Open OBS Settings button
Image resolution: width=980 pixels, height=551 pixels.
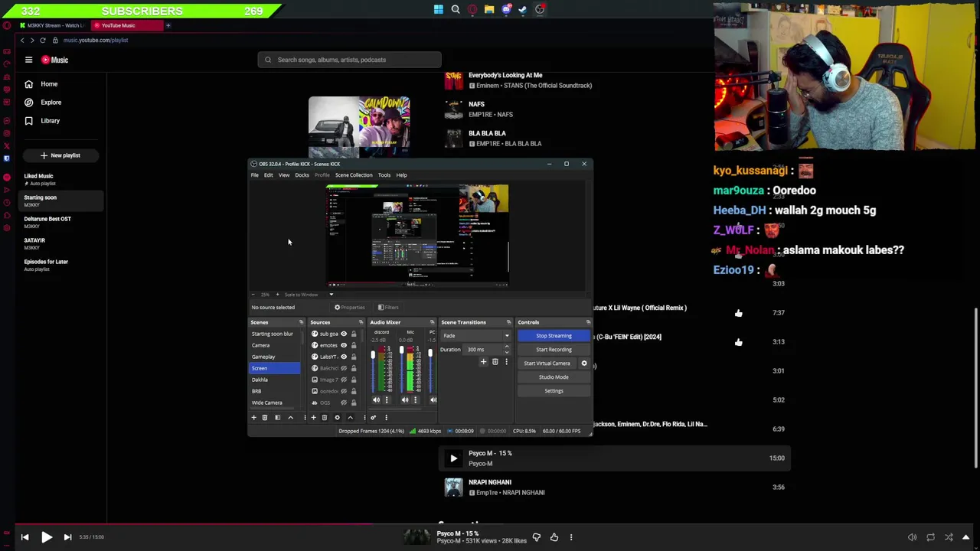point(554,391)
